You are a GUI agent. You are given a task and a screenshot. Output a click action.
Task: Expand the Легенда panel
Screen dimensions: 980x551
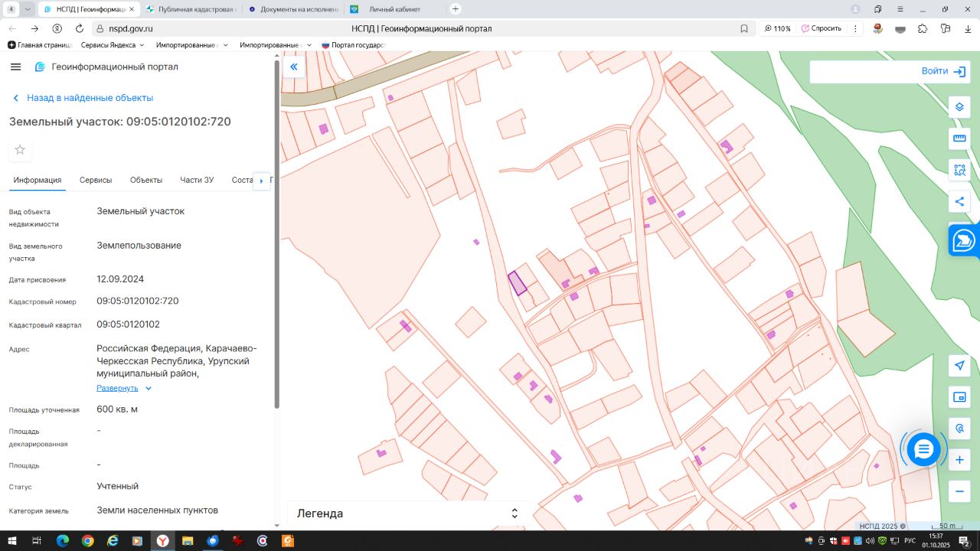tap(514, 514)
